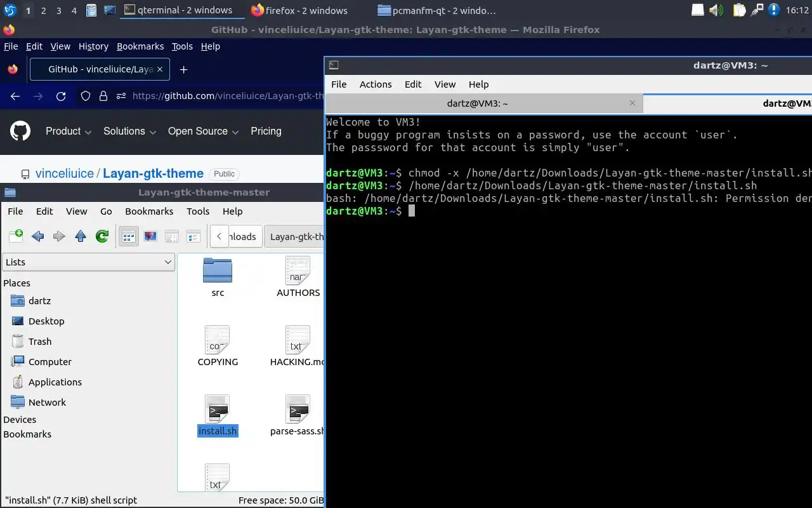Open a new tab in file manager toolbar

[16, 236]
